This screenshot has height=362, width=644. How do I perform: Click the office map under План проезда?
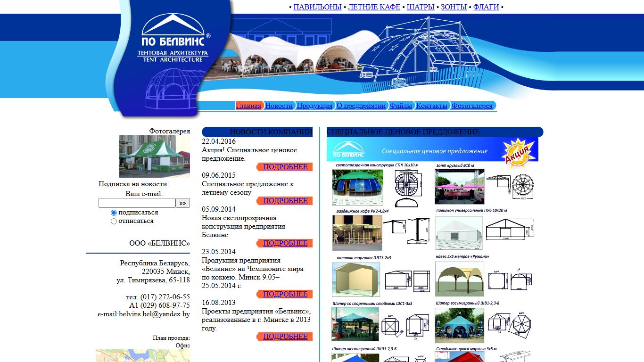pyautogui.click(x=143, y=356)
